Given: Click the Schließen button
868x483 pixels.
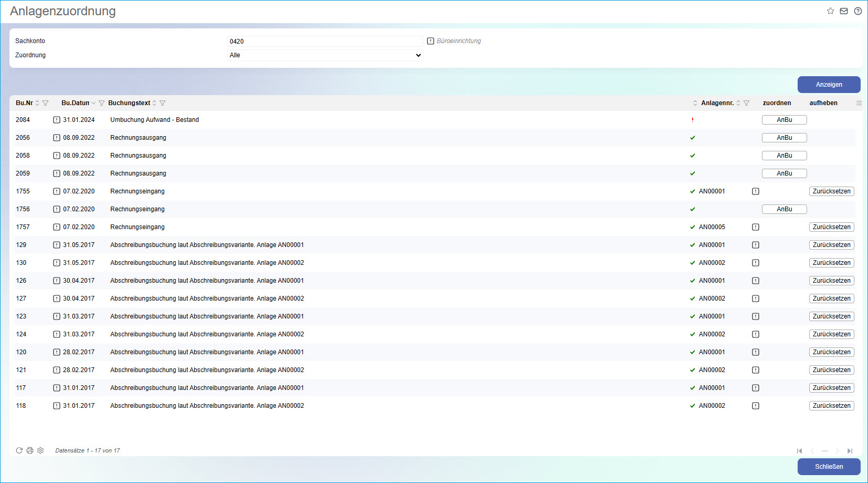Looking at the screenshot, I should point(829,467).
